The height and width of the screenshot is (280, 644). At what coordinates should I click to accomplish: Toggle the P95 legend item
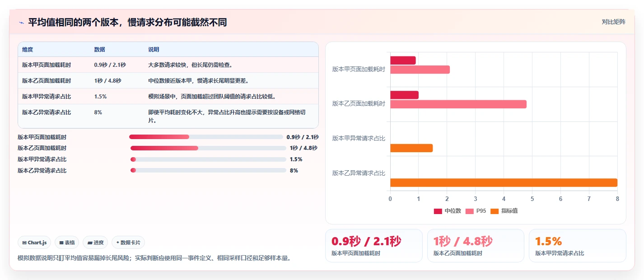point(476,211)
